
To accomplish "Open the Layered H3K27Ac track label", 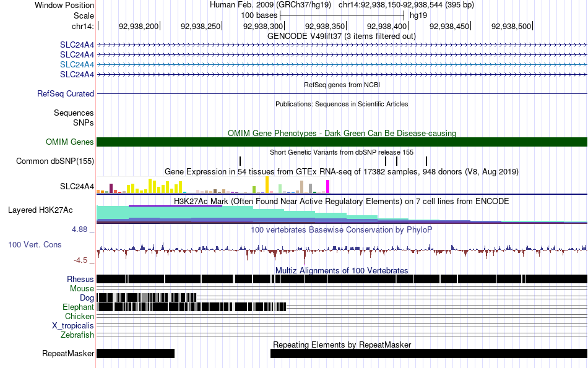I will click(40, 210).
